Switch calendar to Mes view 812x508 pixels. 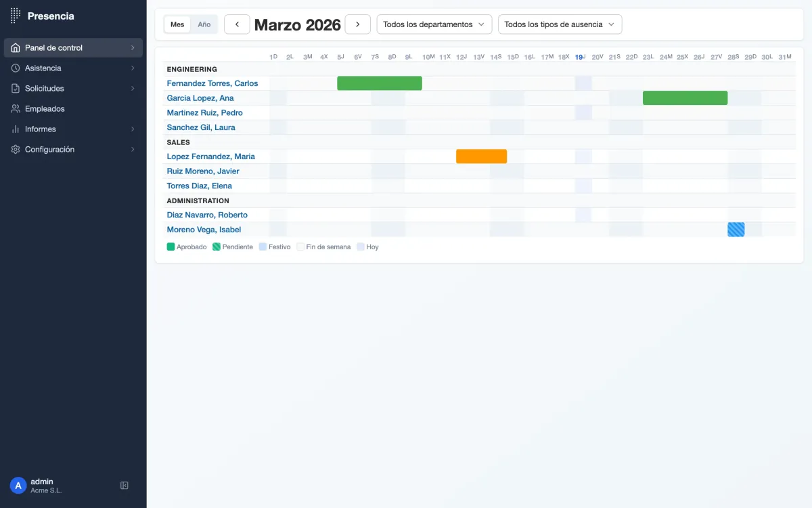point(177,24)
